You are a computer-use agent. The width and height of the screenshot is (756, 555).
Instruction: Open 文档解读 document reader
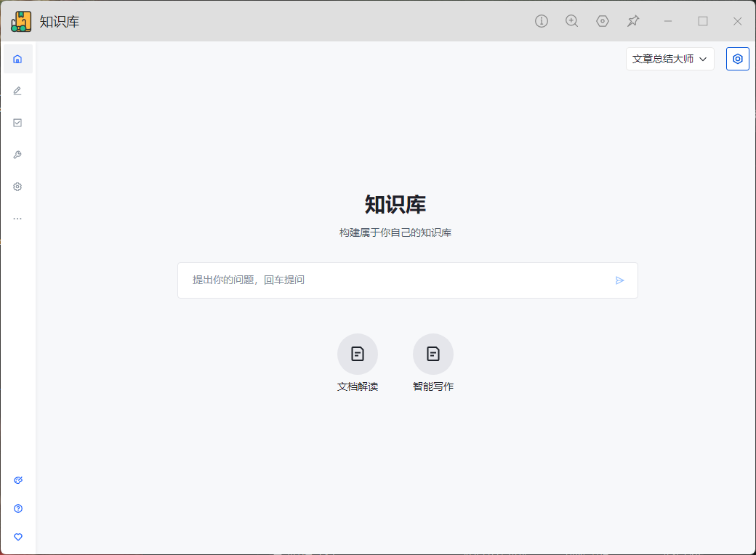pos(357,362)
